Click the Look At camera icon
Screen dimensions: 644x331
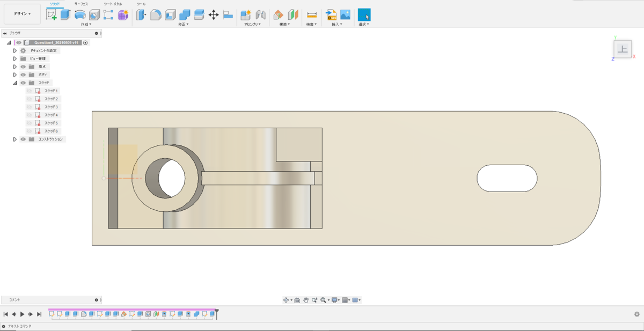tap(297, 300)
